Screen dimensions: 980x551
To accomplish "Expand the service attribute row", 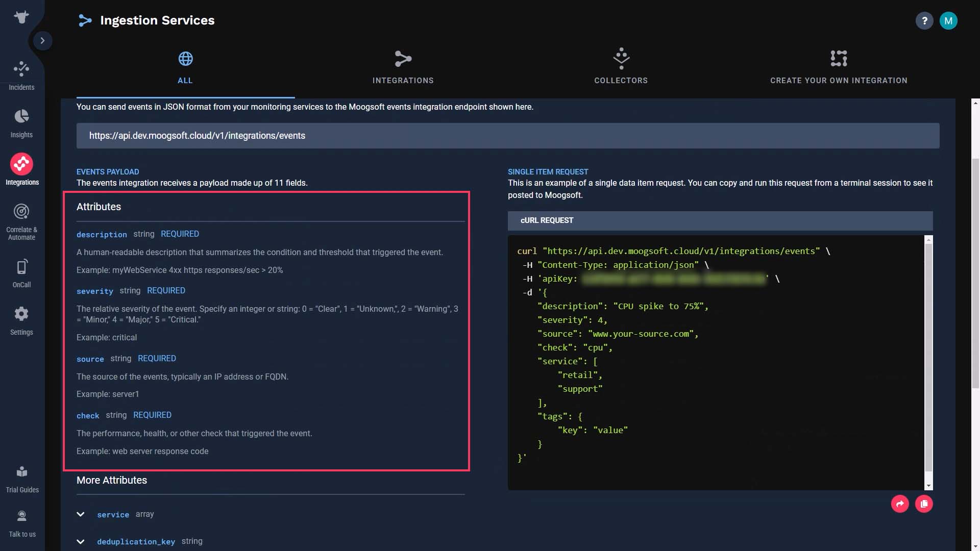I will coord(81,514).
